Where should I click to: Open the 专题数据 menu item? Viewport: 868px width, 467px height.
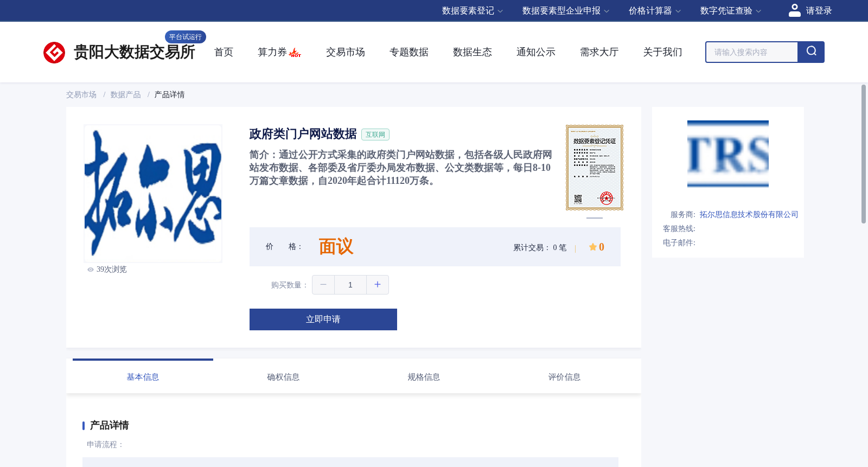(409, 52)
